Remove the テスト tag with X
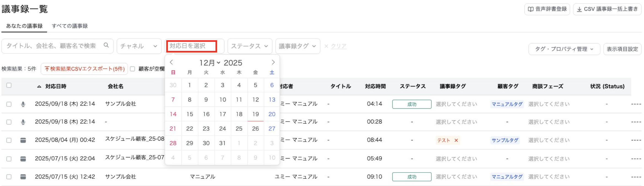The width and height of the screenshot is (644, 186). (x=456, y=140)
